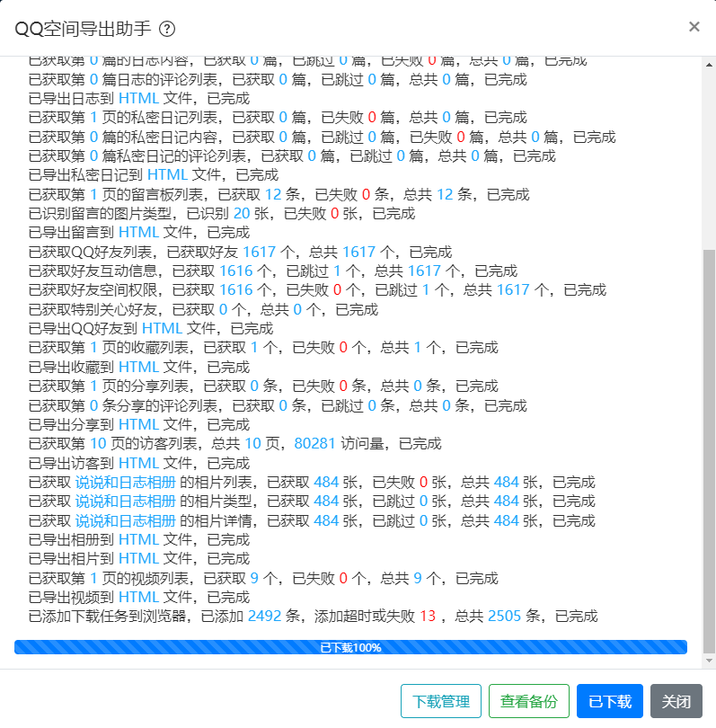
Task: Click the line 已导出相片到 HTML 文件
Action: tap(139, 559)
